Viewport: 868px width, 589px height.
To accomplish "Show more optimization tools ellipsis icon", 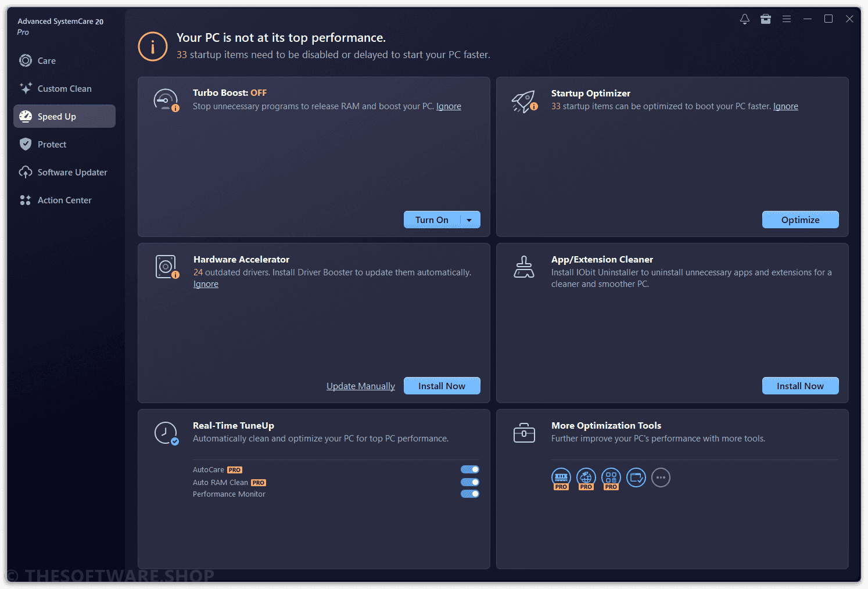I will (661, 477).
